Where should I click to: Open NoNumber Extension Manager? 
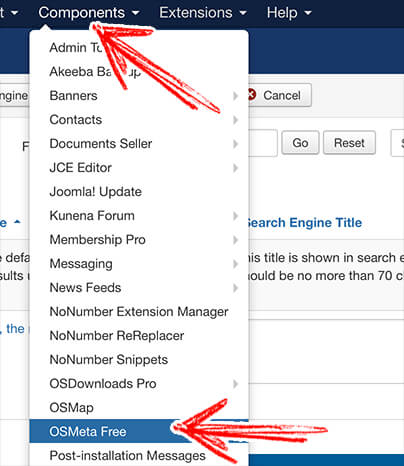139,312
